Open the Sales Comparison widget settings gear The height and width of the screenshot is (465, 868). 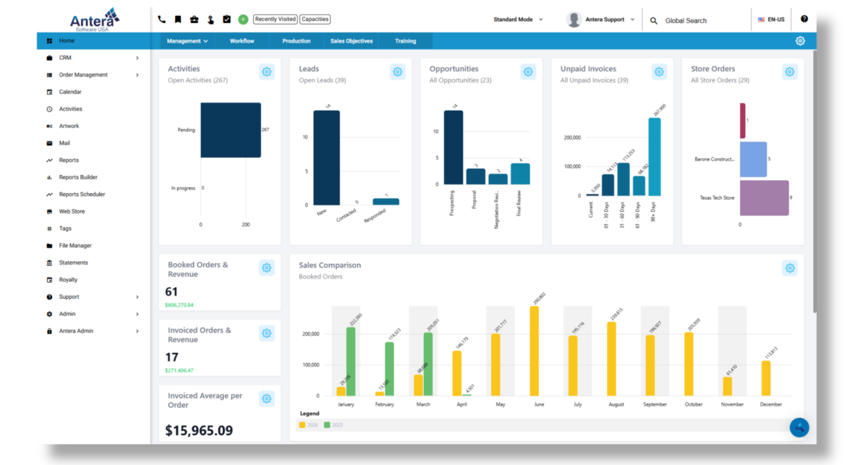click(x=789, y=268)
